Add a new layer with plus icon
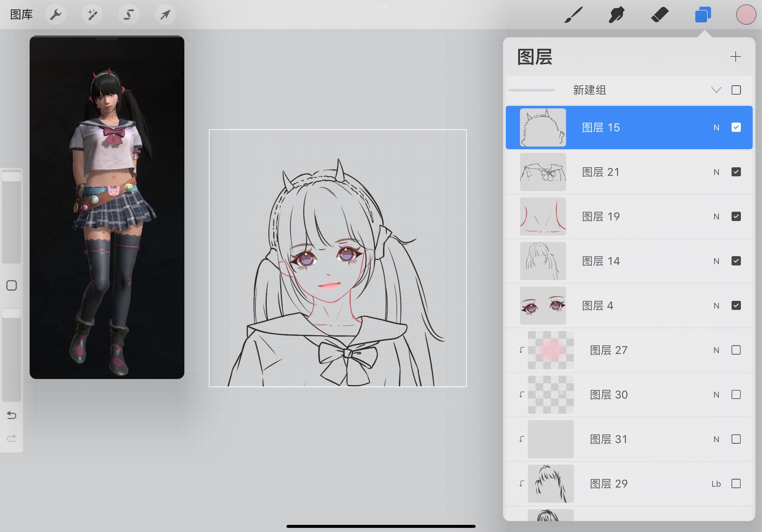Image resolution: width=762 pixels, height=532 pixels. point(735,56)
